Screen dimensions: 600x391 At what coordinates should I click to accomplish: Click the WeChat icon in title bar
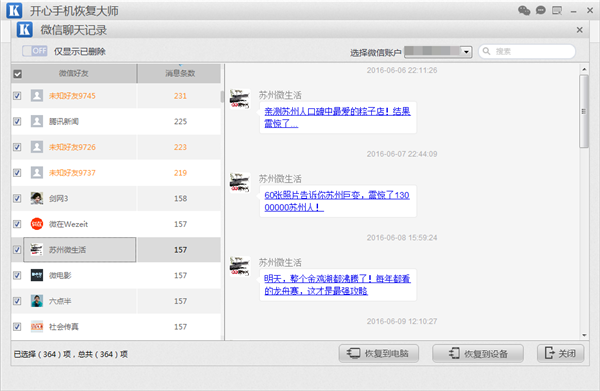pyautogui.click(x=524, y=10)
